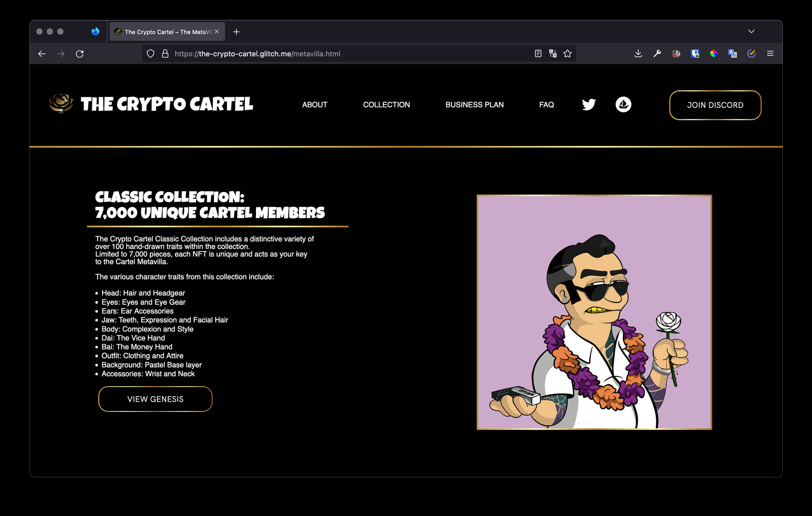Go back to previous page

(x=42, y=54)
